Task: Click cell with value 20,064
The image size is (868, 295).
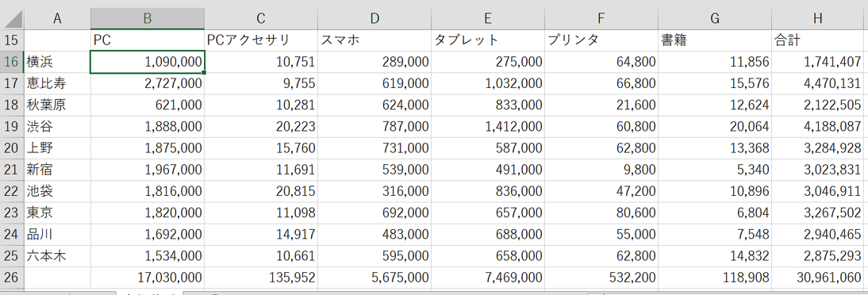Action: point(715,126)
